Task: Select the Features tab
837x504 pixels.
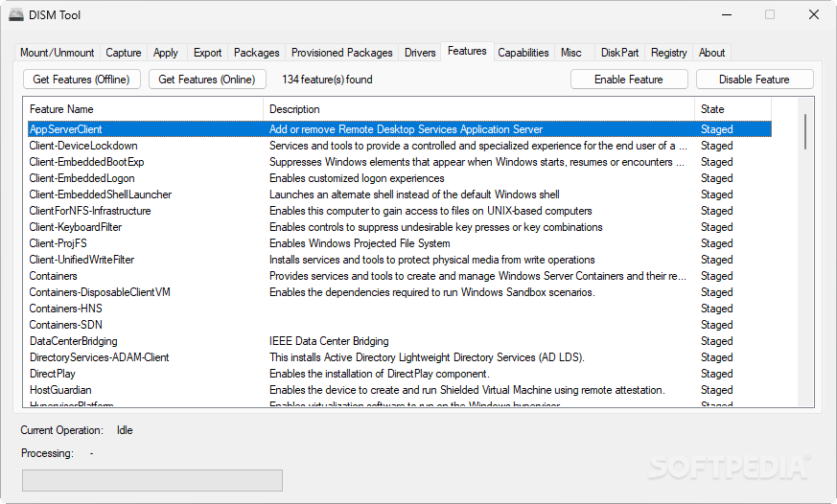Action: (467, 51)
